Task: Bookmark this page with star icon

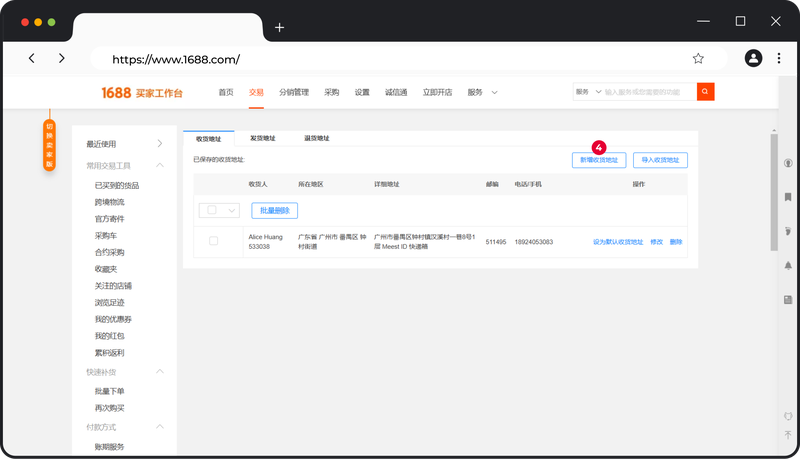Action: coord(698,59)
